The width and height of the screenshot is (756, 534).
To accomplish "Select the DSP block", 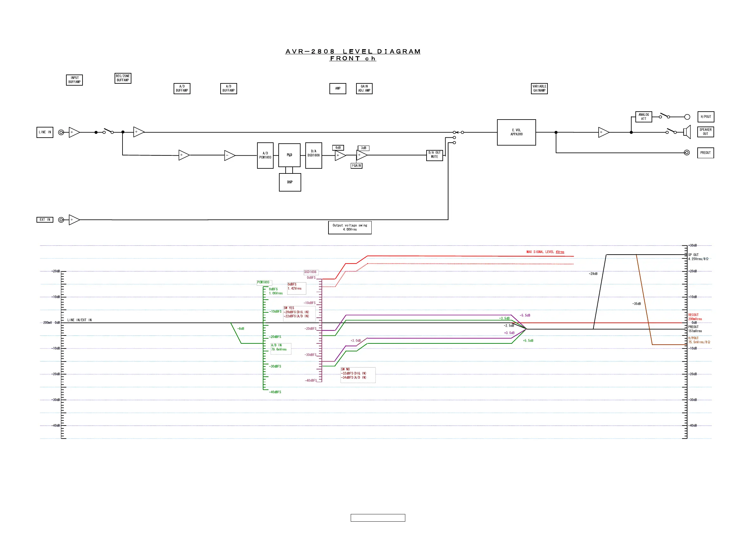I will (290, 182).
